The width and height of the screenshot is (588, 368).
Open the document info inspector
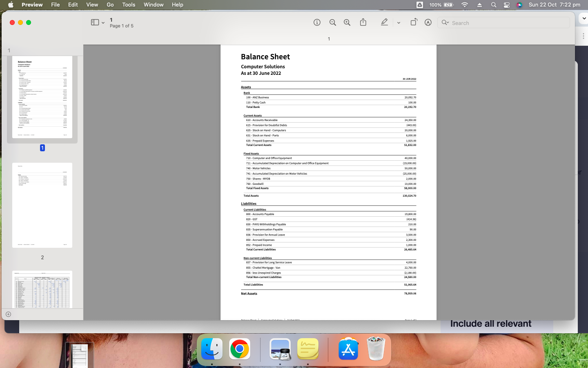coord(317,22)
